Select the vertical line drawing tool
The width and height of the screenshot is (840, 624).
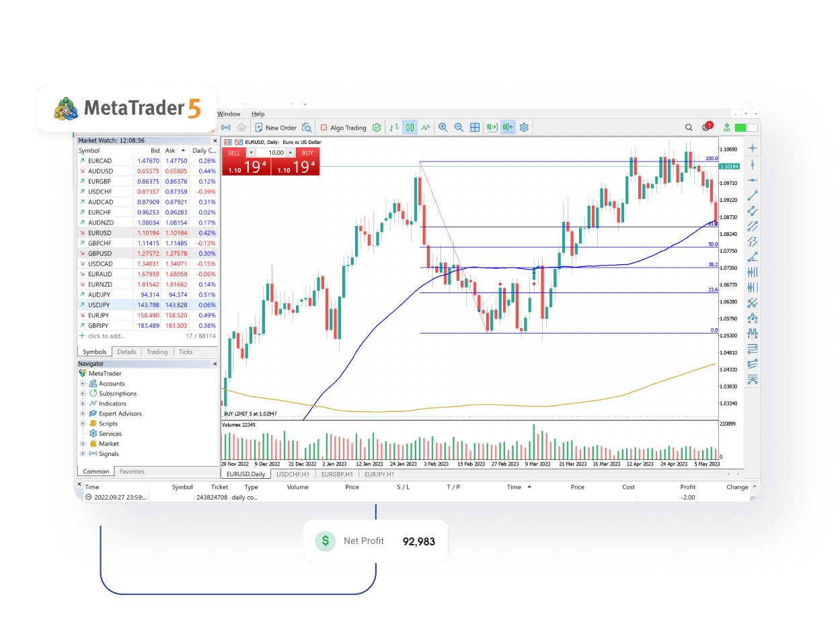click(753, 164)
